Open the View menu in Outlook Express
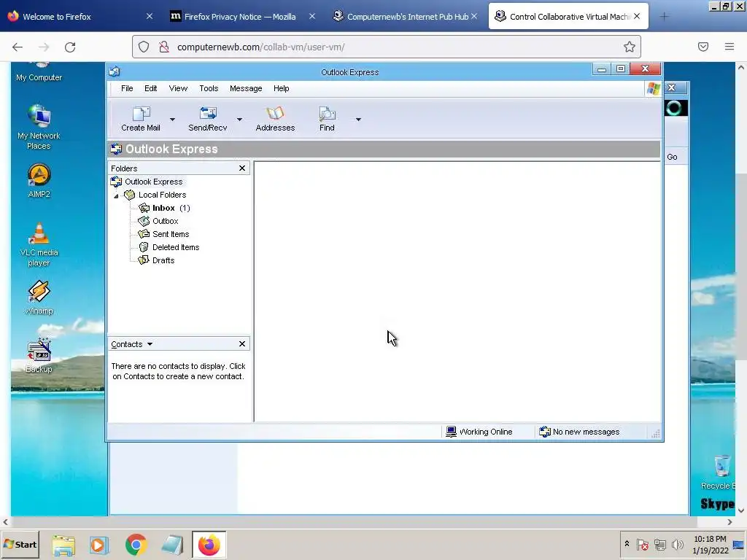This screenshot has height=560, width=747. [x=178, y=88]
